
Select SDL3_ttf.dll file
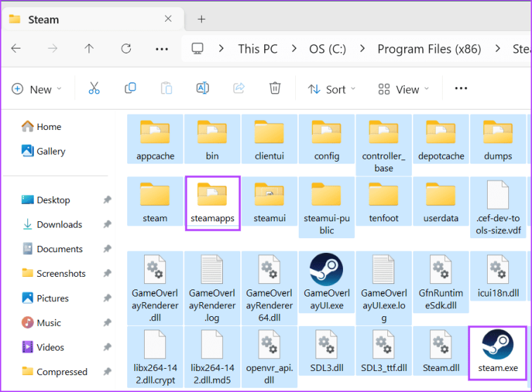click(x=384, y=351)
